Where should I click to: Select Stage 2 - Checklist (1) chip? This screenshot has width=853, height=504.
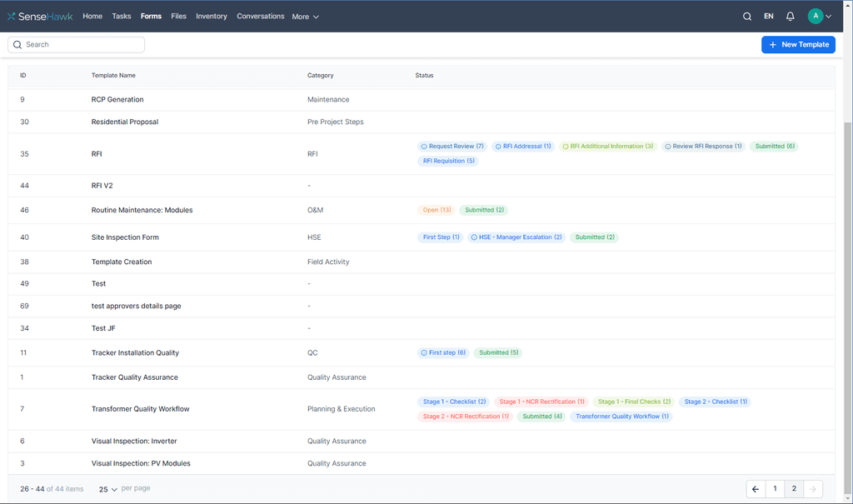(715, 402)
